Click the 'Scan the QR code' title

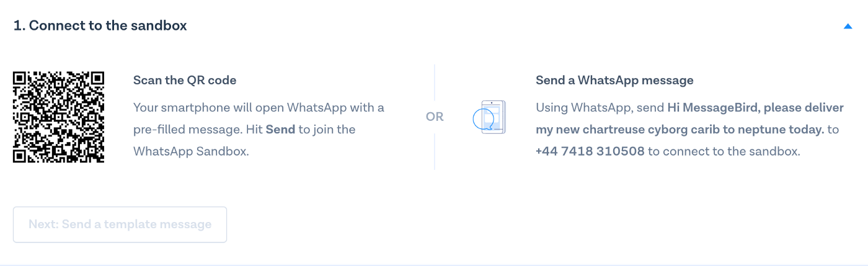click(185, 80)
